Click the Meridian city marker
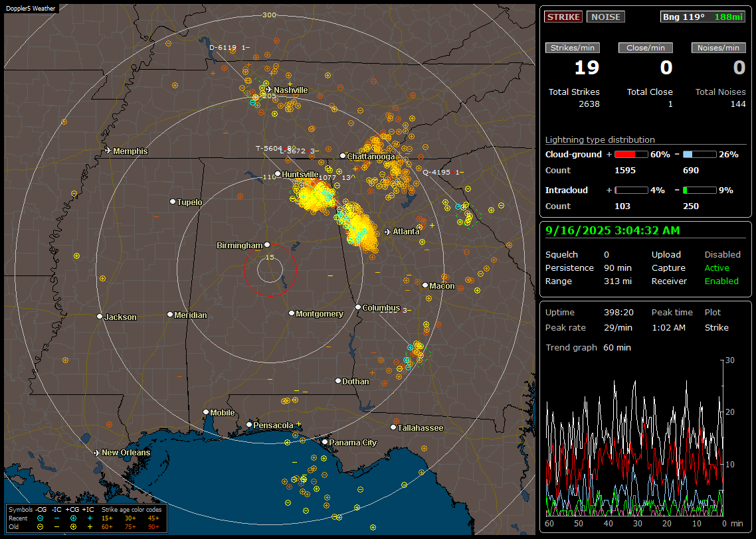Viewport: 756px width, 539px height. (169, 315)
